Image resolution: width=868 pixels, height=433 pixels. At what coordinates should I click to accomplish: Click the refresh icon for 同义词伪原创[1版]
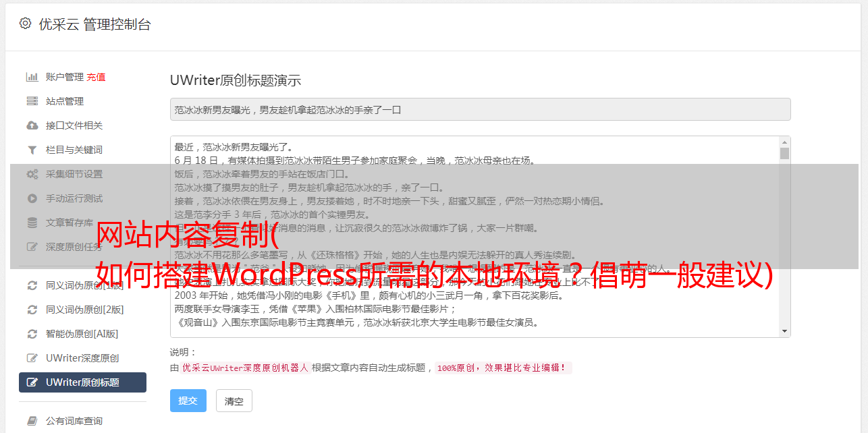[x=32, y=285]
